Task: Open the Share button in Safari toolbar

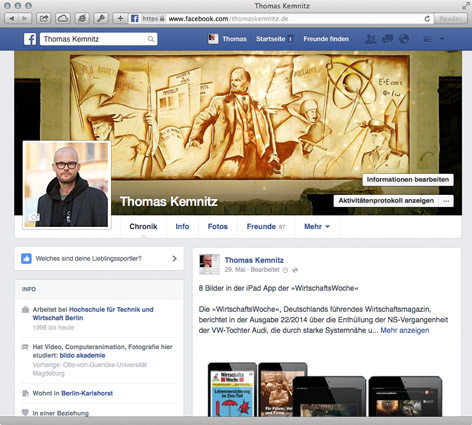Action: click(x=44, y=19)
